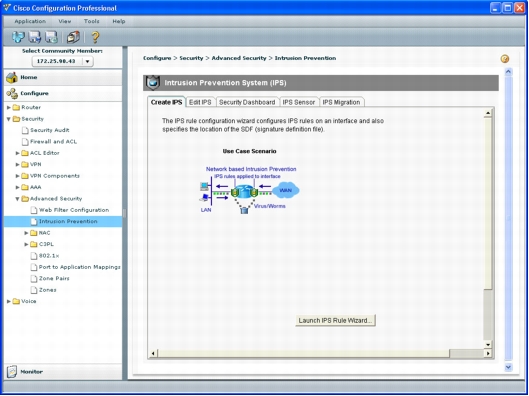Open the Tools menu

(x=92, y=21)
